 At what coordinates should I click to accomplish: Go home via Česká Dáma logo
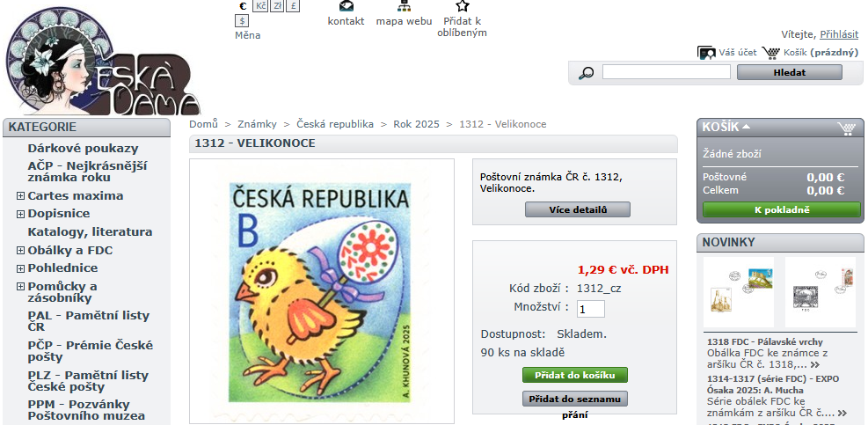point(103,61)
